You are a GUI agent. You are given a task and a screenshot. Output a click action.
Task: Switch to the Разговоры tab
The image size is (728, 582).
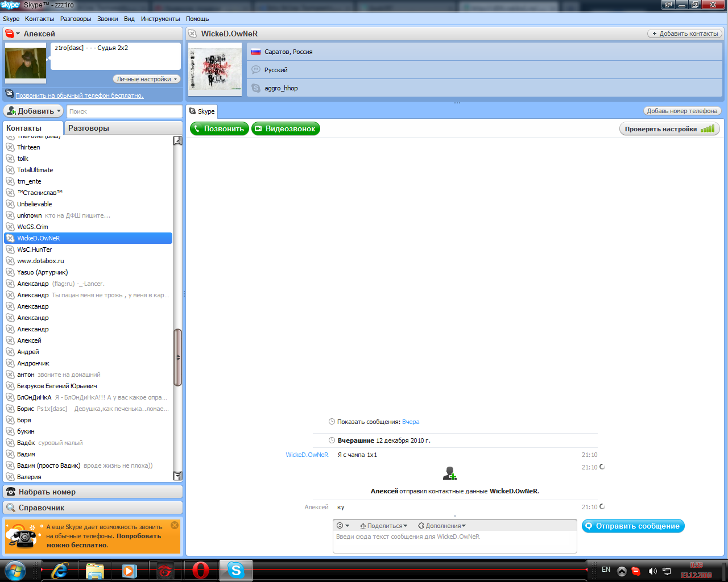pyautogui.click(x=123, y=128)
